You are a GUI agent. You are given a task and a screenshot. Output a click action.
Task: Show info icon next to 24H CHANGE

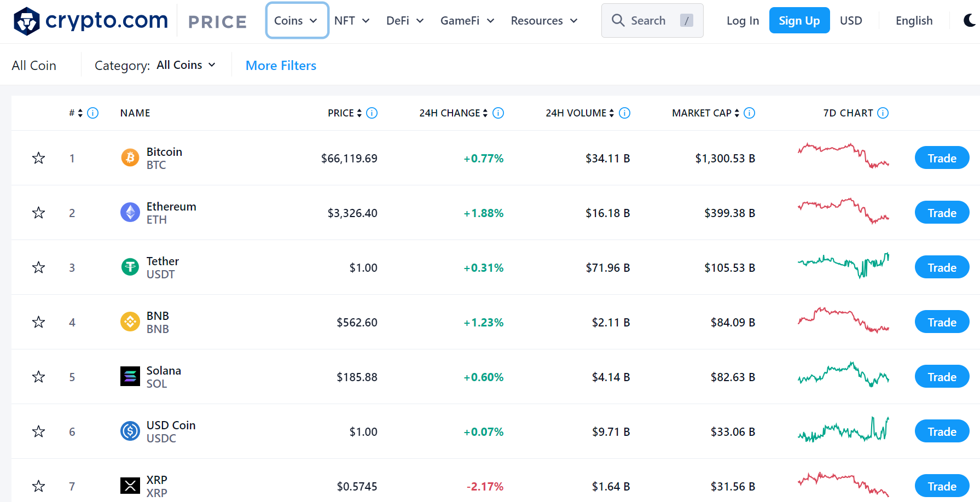pyautogui.click(x=498, y=113)
